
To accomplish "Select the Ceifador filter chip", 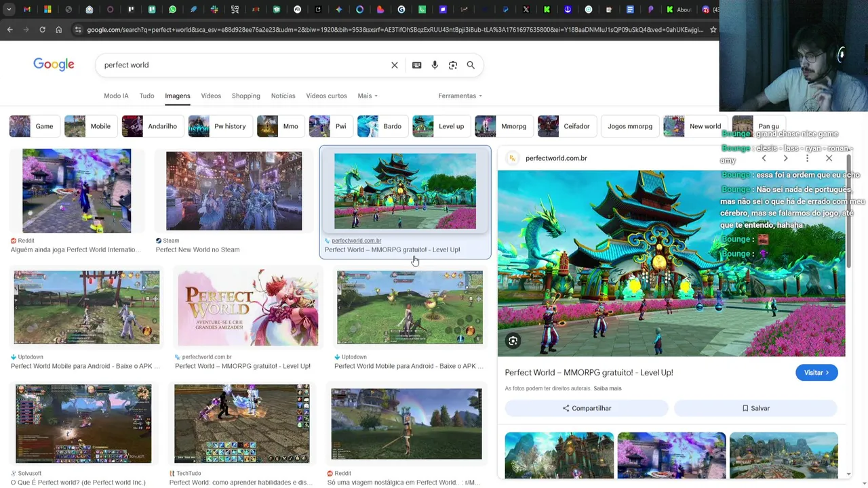I will [566, 126].
